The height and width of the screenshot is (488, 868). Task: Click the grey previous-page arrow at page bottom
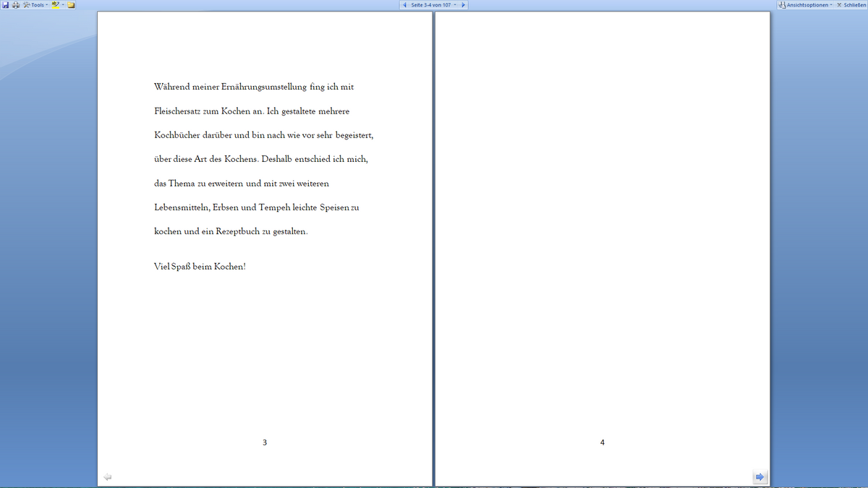pyautogui.click(x=108, y=476)
